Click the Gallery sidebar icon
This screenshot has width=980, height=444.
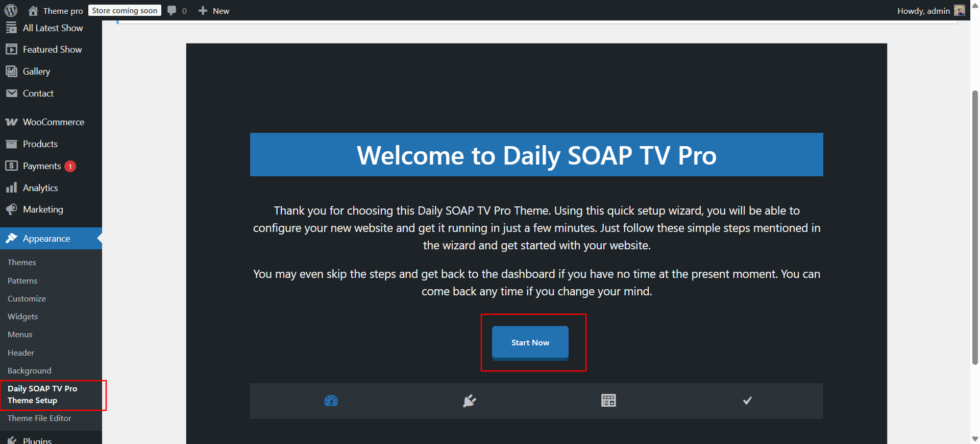pyautogui.click(x=11, y=71)
